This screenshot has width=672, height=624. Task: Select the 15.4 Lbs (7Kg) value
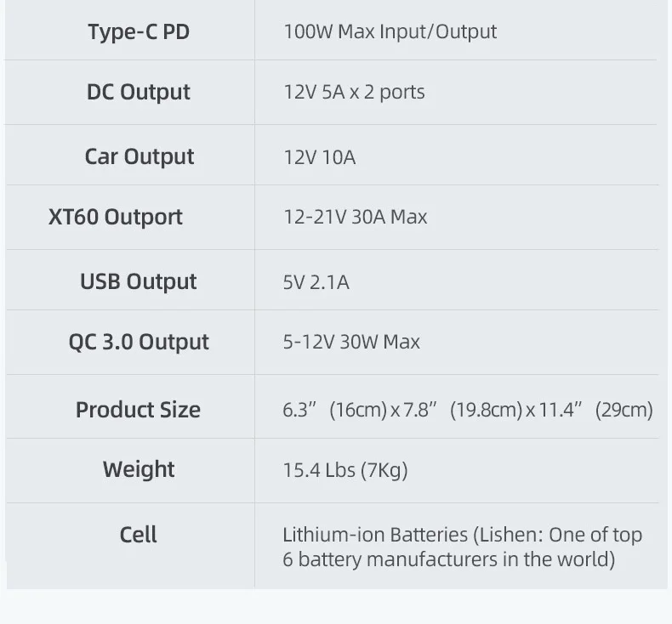pyautogui.click(x=345, y=470)
